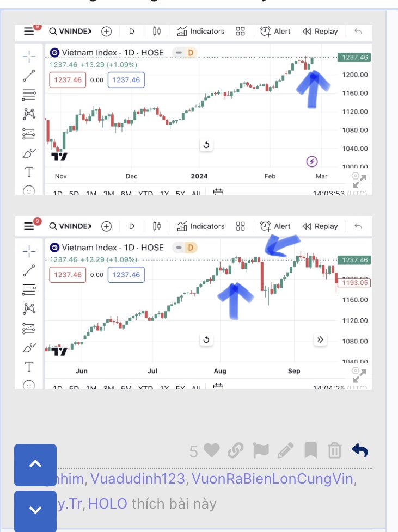
Task: Delete the post with the trash icon
Action: [x=334, y=450]
